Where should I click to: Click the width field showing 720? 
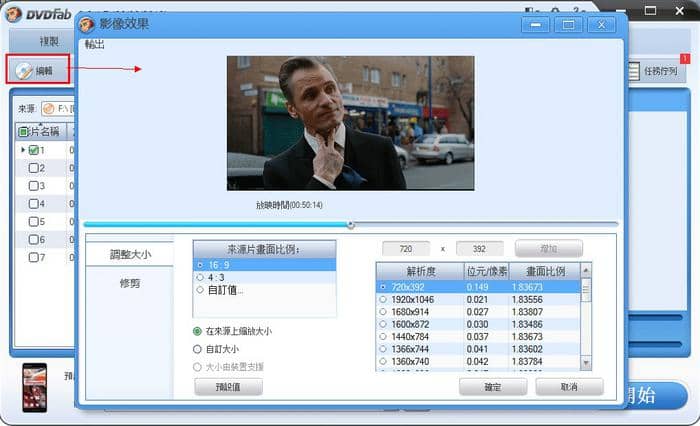[x=406, y=249]
